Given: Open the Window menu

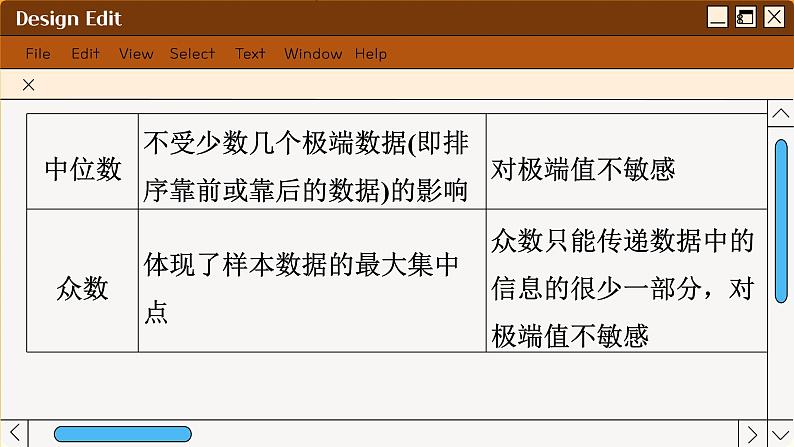Looking at the screenshot, I should pyautogui.click(x=313, y=53).
